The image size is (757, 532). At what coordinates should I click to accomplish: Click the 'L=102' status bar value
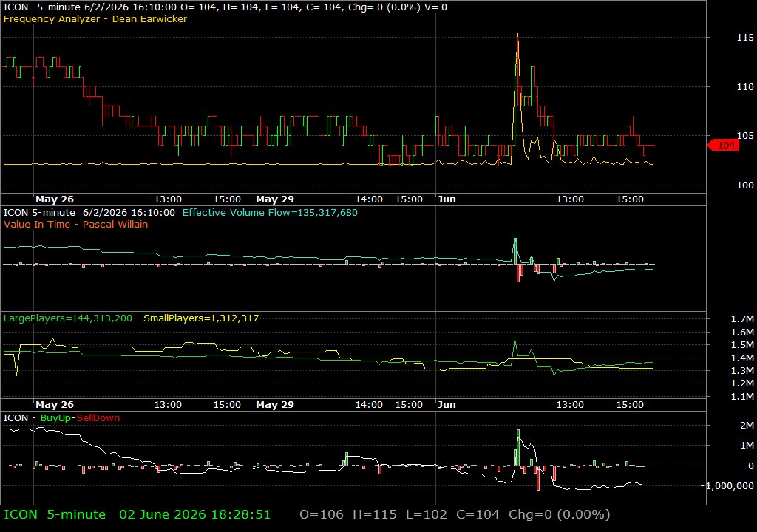coord(427,514)
